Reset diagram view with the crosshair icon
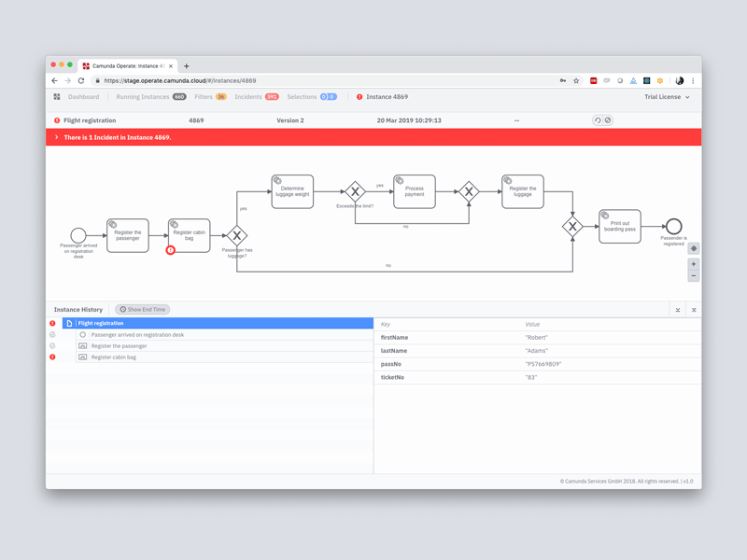 [692, 248]
